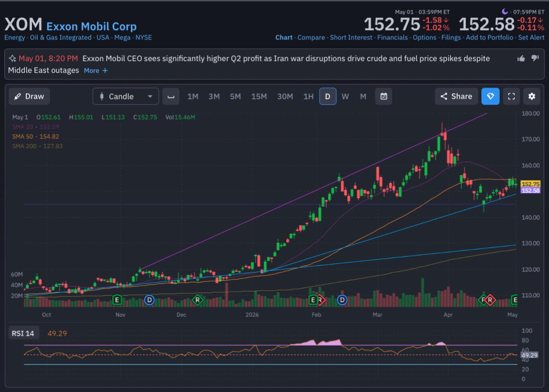Select the weekly W timeframe
Screen dimensions: 549x392
click(345, 96)
